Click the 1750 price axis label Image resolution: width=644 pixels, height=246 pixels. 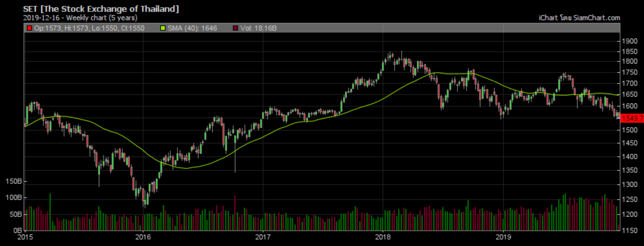(629, 72)
